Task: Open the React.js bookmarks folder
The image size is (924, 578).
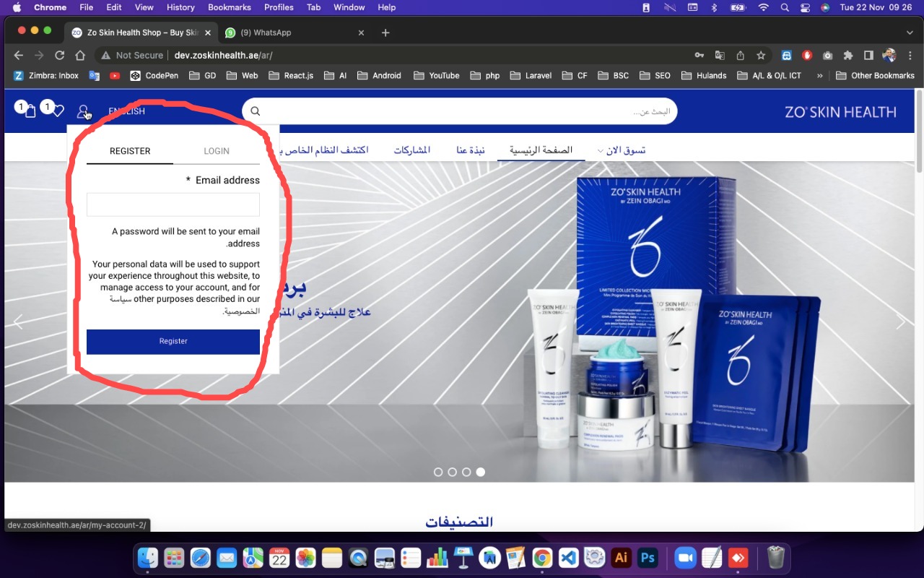Action: pyautogui.click(x=291, y=75)
